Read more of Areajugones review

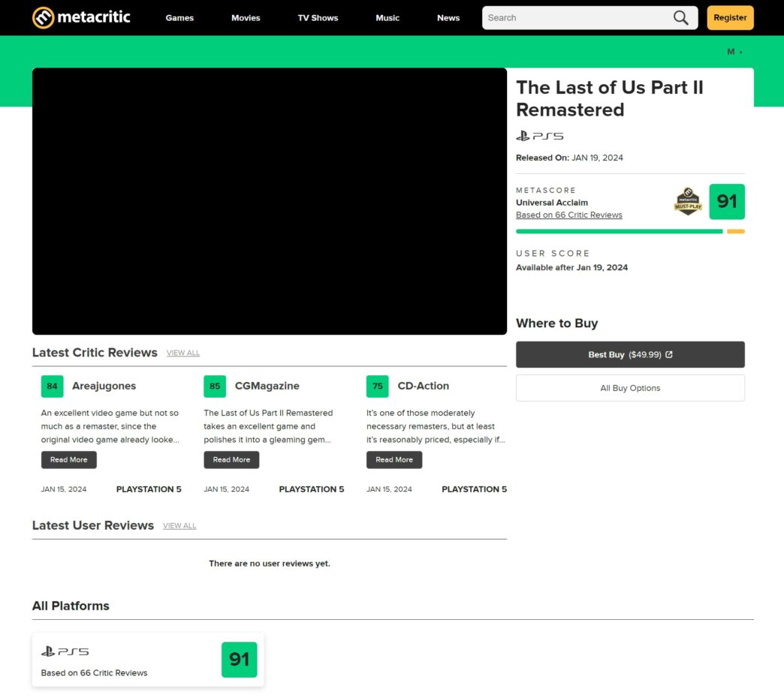click(x=69, y=459)
